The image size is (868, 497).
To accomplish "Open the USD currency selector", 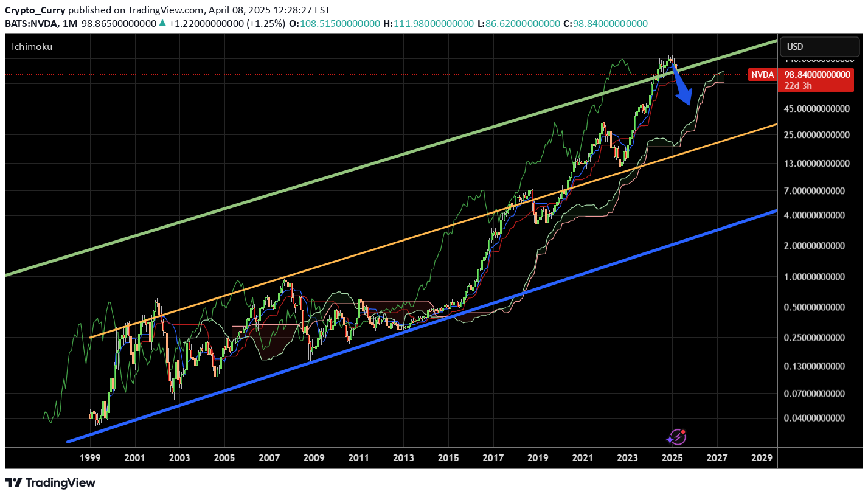I will coord(820,47).
